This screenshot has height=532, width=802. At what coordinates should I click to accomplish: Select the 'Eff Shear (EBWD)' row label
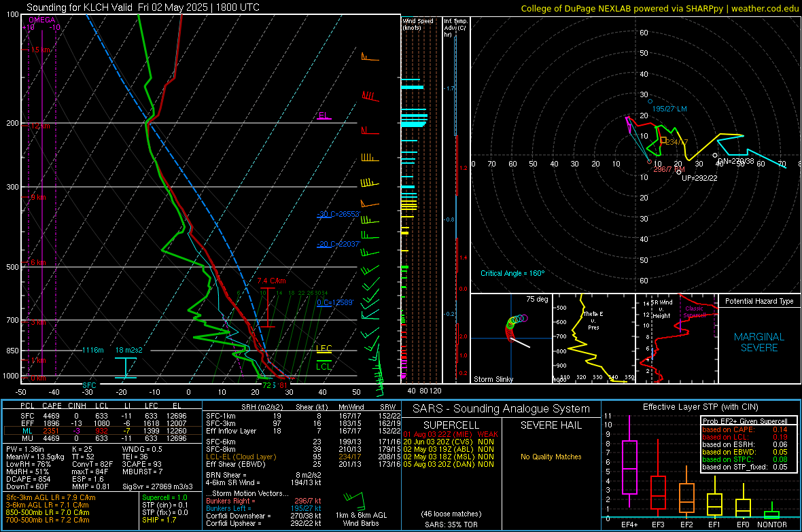tap(235, 464)
